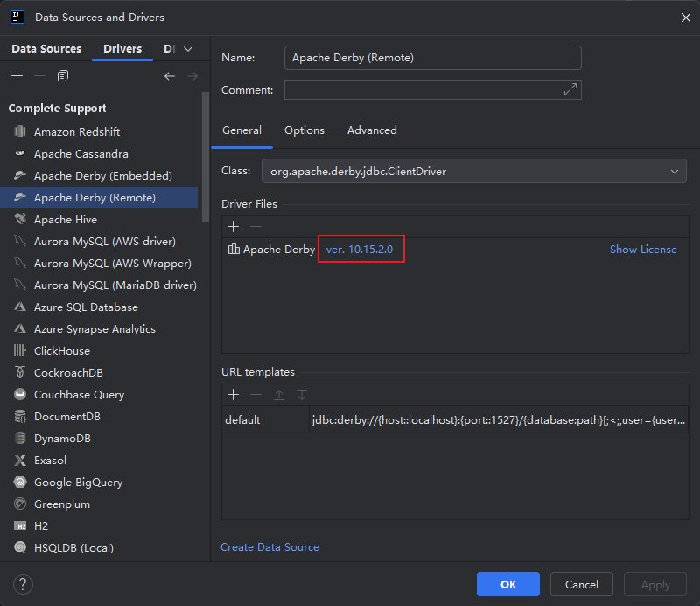Click the Google BigQuery icon
700x606 pixels.
[20, 482]
